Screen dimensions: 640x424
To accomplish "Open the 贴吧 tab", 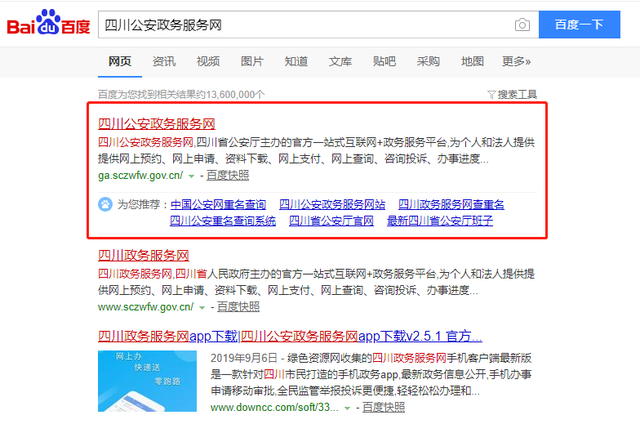I will click(x=384, y=62).
